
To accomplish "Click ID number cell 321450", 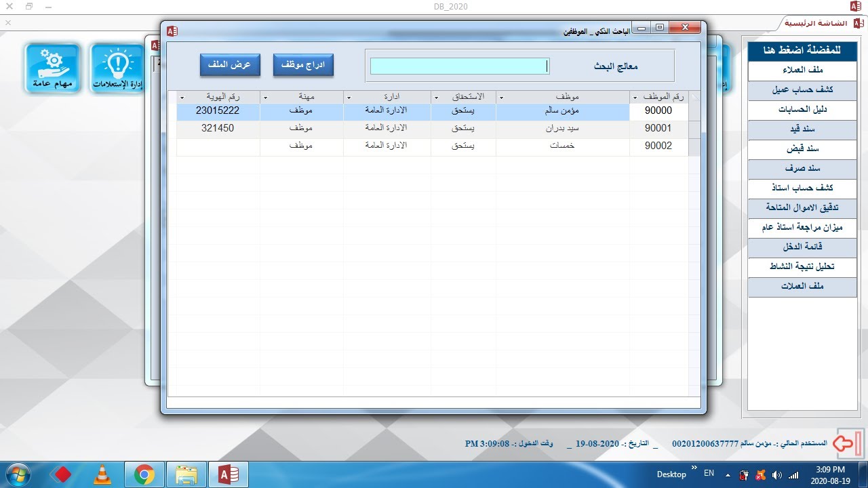I will [218, 129].
